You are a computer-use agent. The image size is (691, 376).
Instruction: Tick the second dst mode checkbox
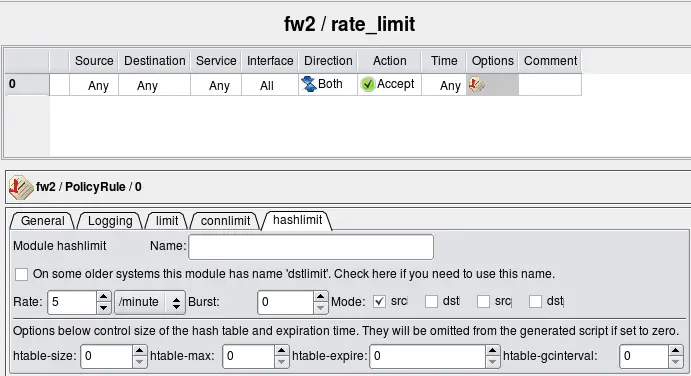click(x=535, y=302)
